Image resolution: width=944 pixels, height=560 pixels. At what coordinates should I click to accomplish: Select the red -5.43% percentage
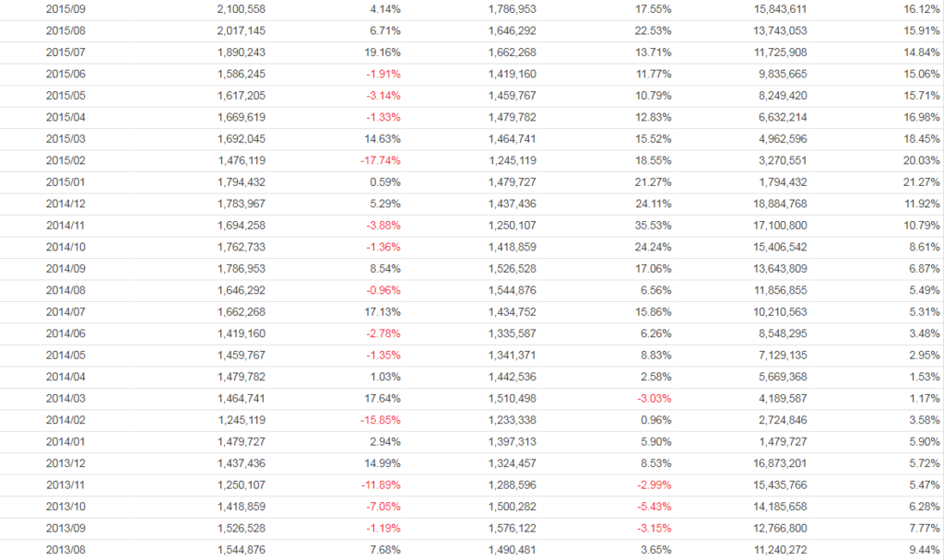pos(653,507)
